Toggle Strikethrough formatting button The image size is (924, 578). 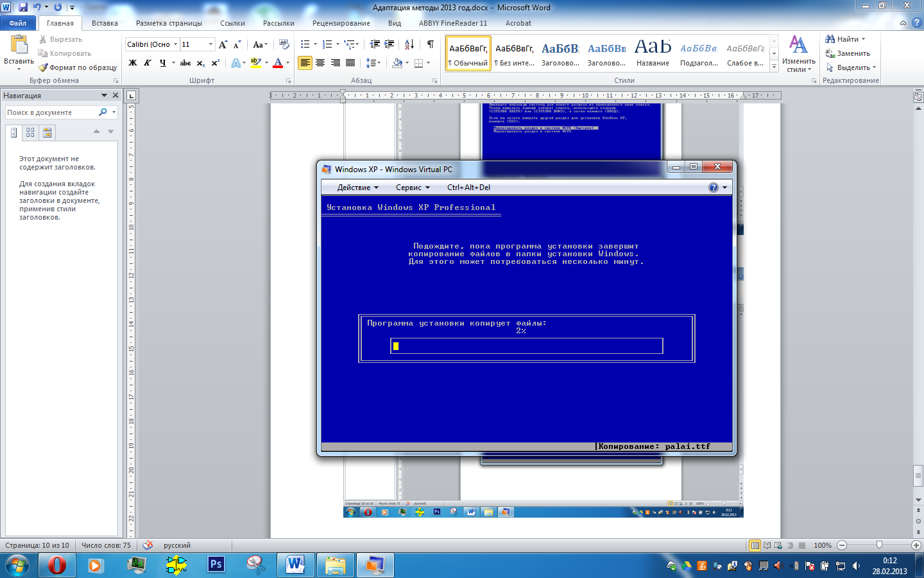[185, 63]
